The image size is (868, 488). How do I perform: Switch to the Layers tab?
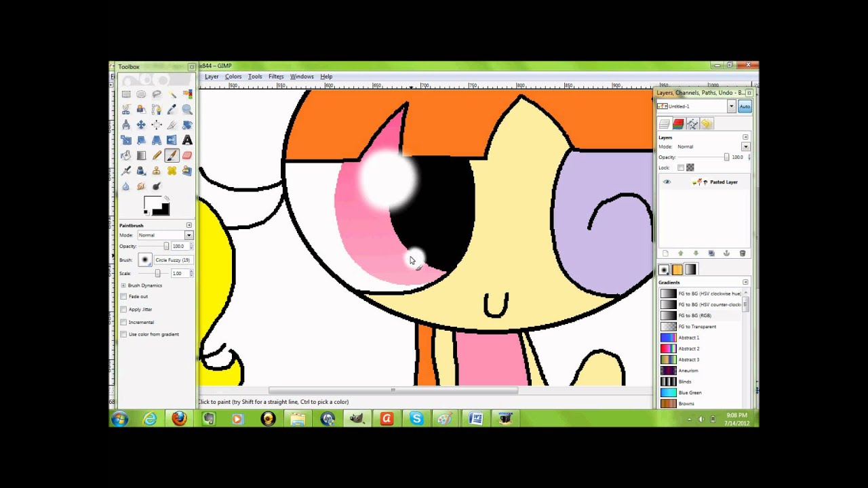(x=665, y=124)
